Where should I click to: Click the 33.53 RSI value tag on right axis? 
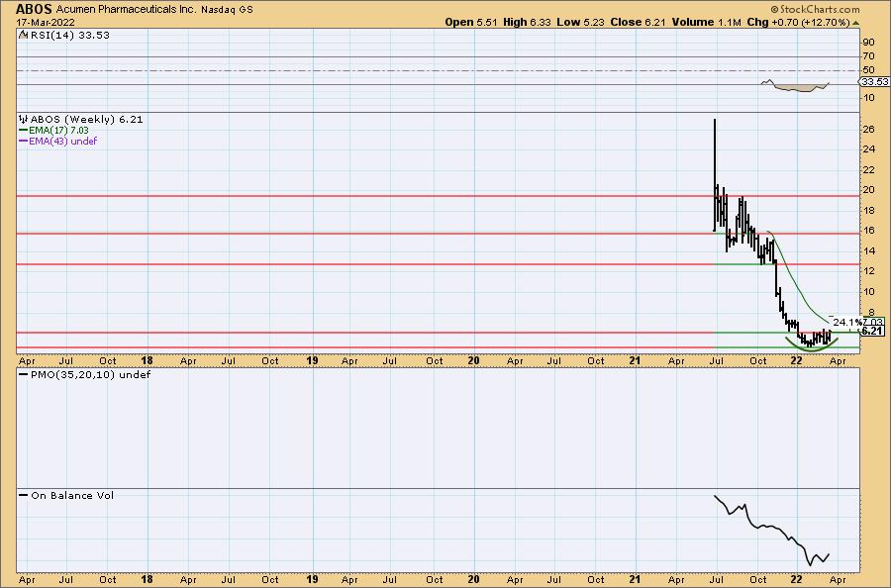point(874,82)
